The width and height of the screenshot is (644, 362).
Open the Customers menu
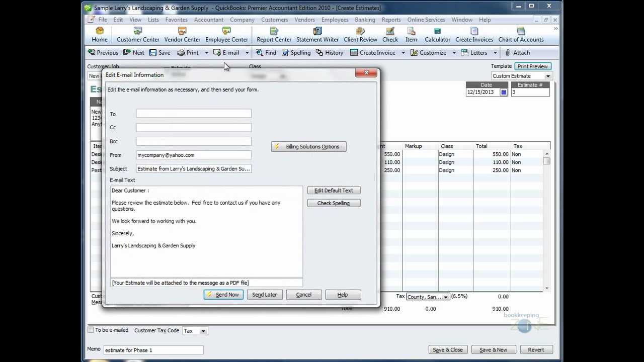(x=274, y=20)
